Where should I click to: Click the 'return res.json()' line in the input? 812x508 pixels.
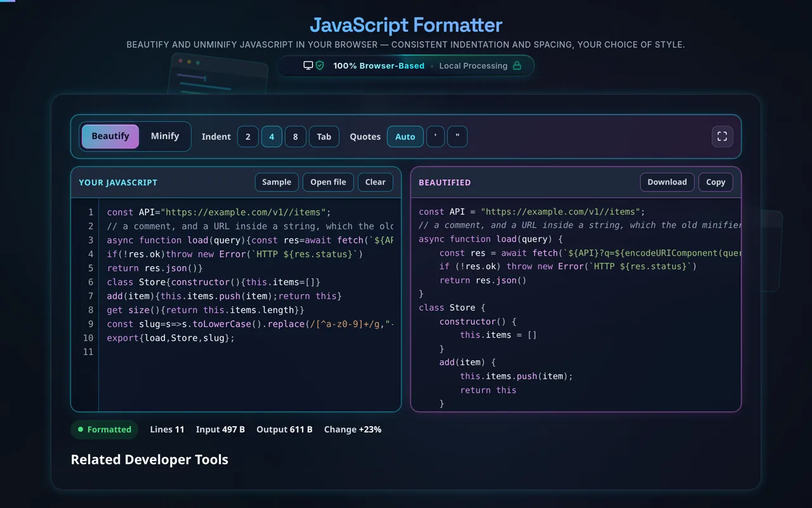pyautogui.click(x=155, y=268)
